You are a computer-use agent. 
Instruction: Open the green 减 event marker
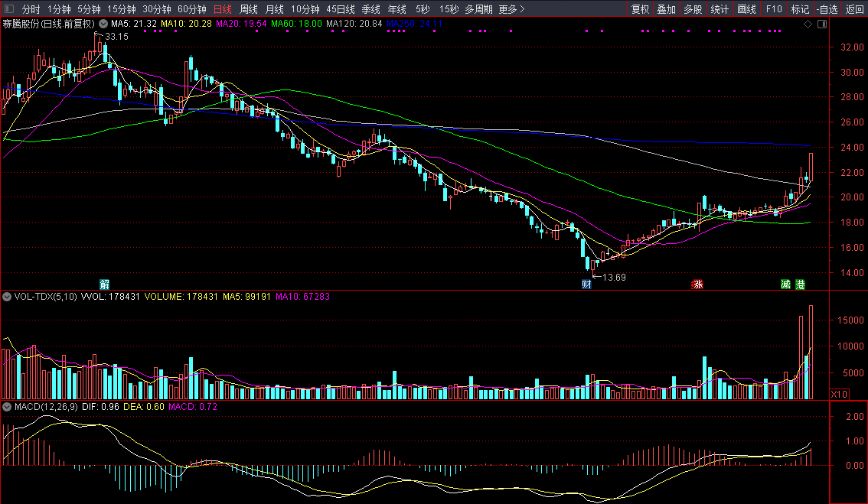785,285
